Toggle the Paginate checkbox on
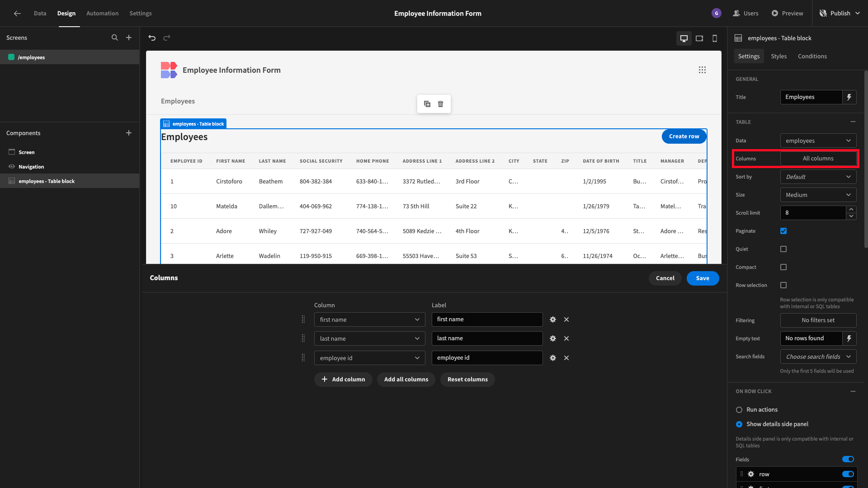Screen dimensions: 868x488 click(x=783, y=231)
